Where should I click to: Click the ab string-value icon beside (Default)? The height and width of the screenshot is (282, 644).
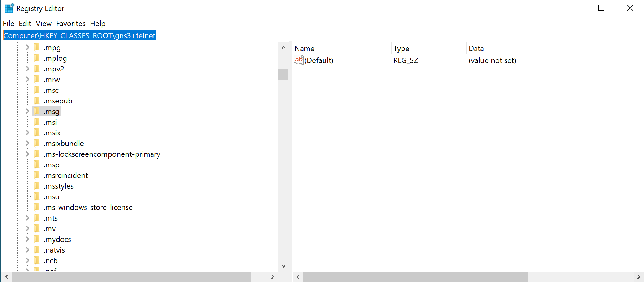click(x=298, y=60)
